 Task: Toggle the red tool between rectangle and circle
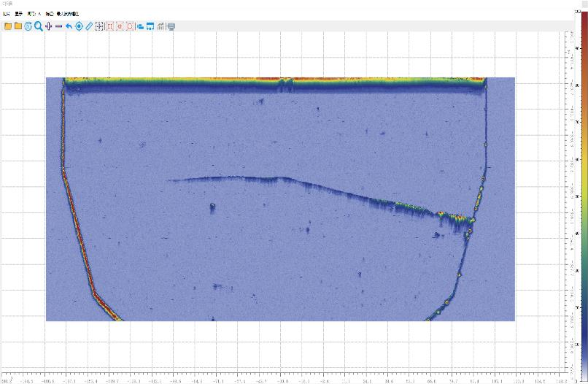(x=120, y=26)
